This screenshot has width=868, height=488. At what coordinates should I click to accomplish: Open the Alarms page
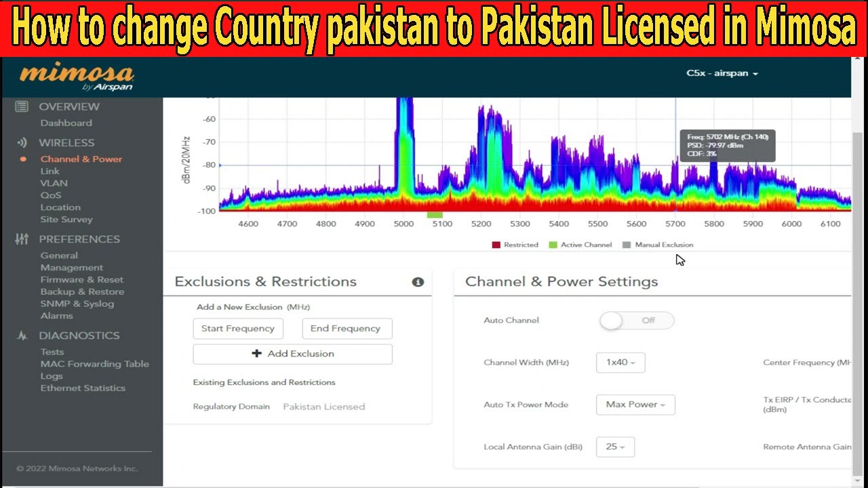56,316
